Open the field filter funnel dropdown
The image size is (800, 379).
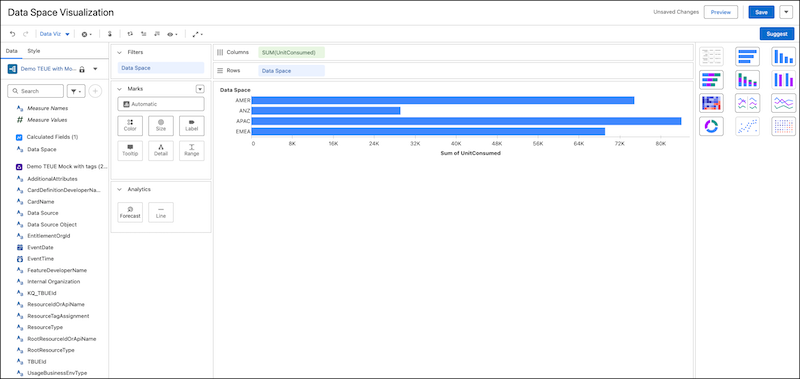pos(76,91)
